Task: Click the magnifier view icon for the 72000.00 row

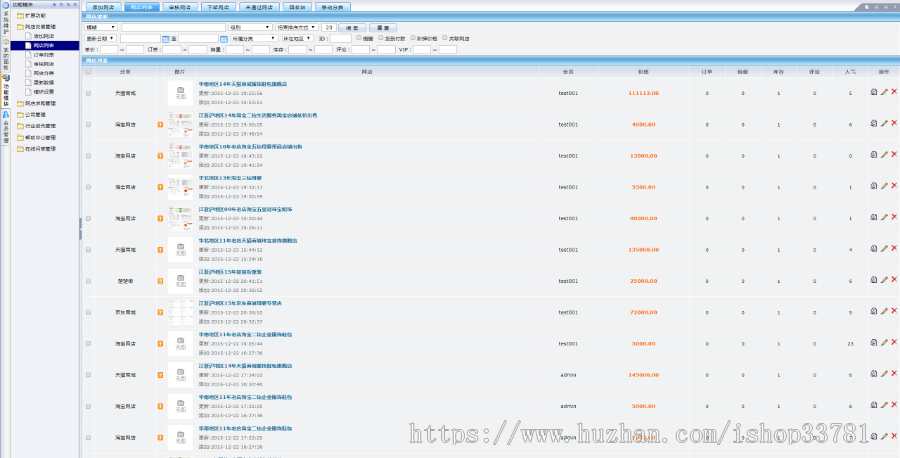Action: click(x=874, y=310)
